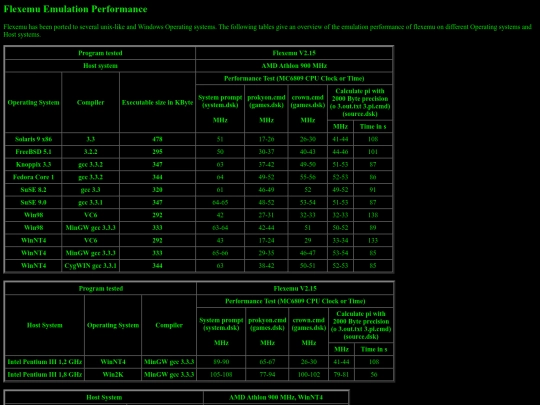Click the Host System header in third table
This screenshot has height=405, width=540.
(x=104, y=397)
